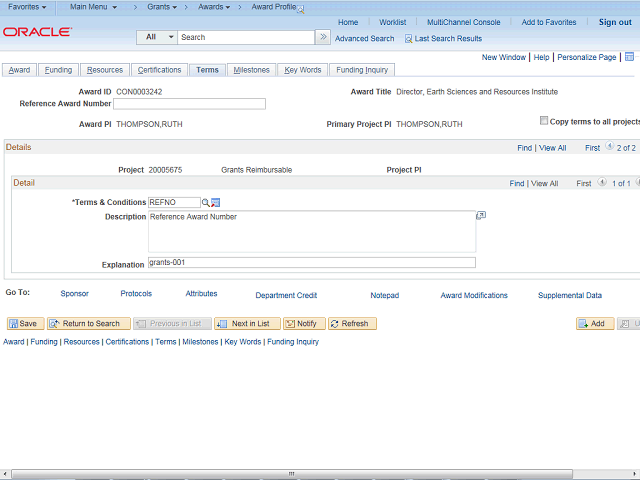This screenshot has height=480, width=640.
Task: Click the Notify button
Action: tap(304, 324)
